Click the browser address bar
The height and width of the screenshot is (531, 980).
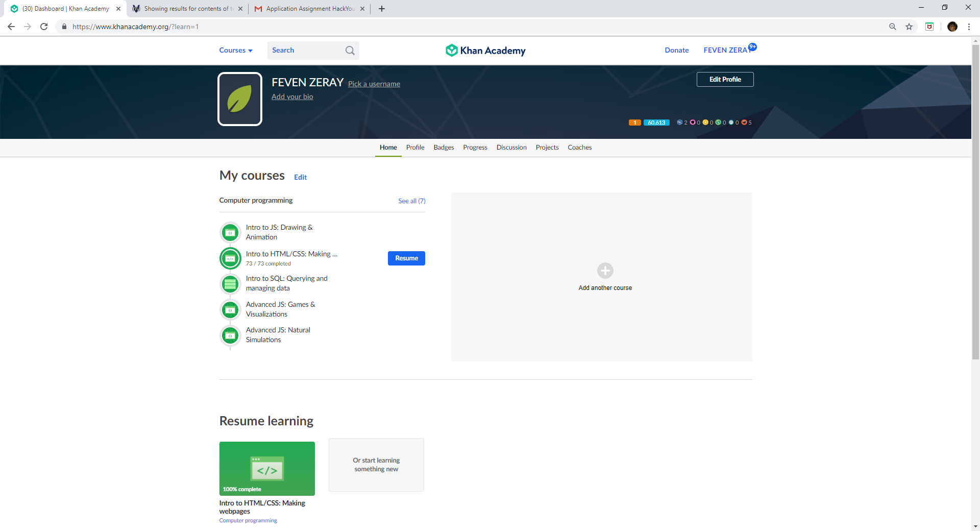tap(470, 27)
